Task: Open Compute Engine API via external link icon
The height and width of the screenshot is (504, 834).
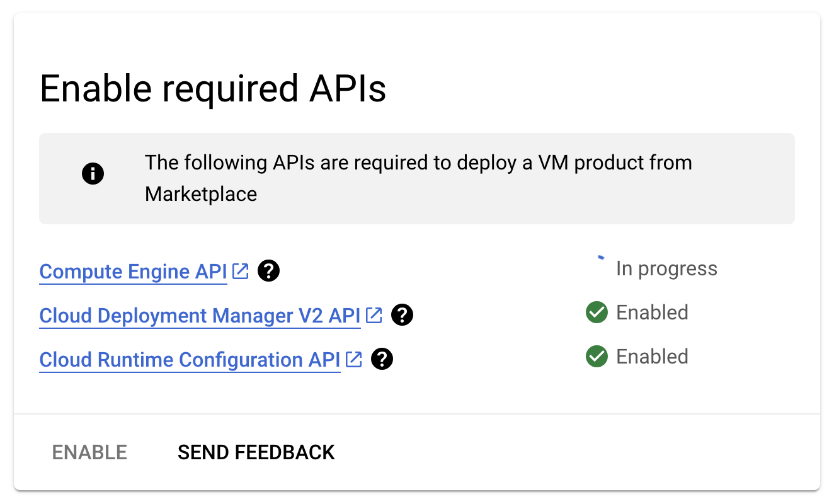Action: pos(239,271)
